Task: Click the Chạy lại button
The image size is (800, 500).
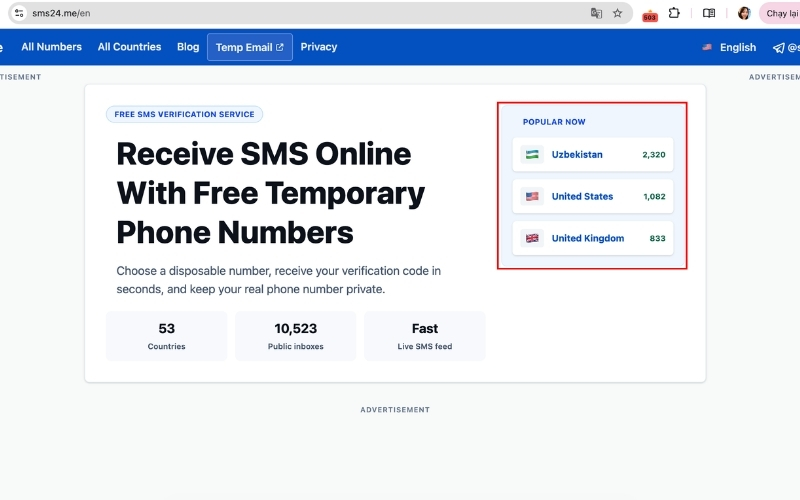Action: [780, 13]
